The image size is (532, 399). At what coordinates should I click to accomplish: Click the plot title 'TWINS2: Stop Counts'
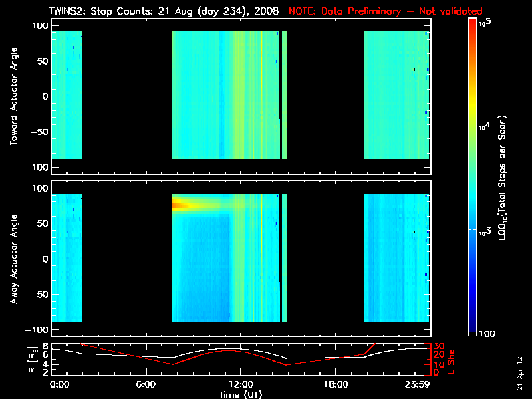(102, 11)
